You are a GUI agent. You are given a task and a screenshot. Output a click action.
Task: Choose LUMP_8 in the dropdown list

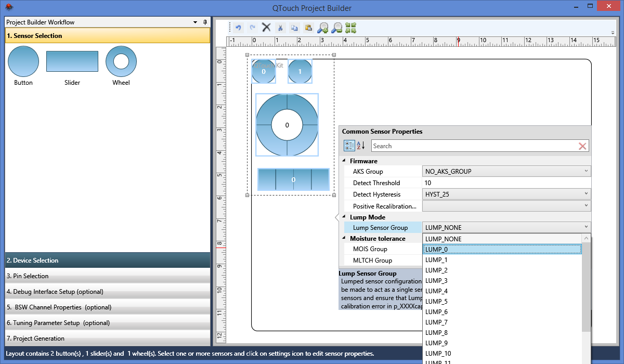click(x=502, y=332)
